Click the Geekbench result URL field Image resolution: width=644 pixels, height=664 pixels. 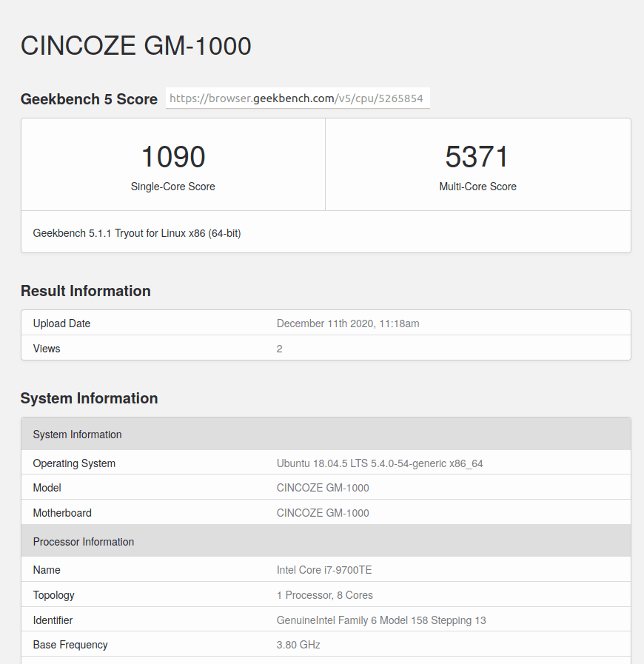point(298,98)
